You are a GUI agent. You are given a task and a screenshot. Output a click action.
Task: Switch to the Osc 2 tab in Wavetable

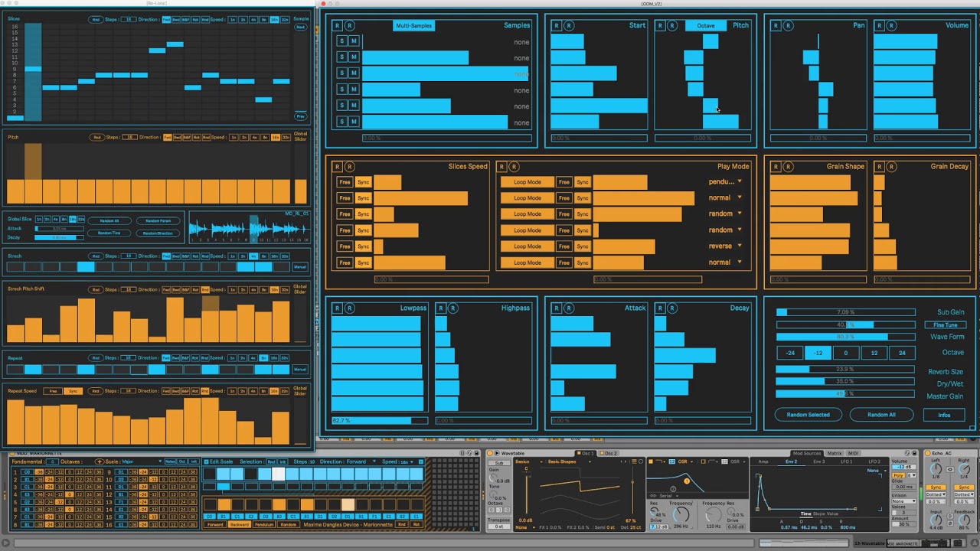coord(609,453)
